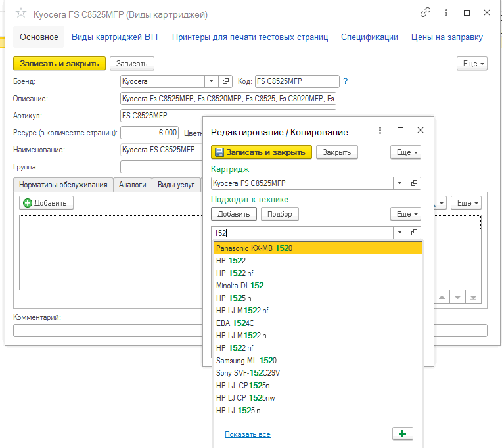Image resolution: width=502 pixels, height=448 pixels.
Task: Choose HP LJ CP 1525nw from the suggestions
Action: pos(317,398)
